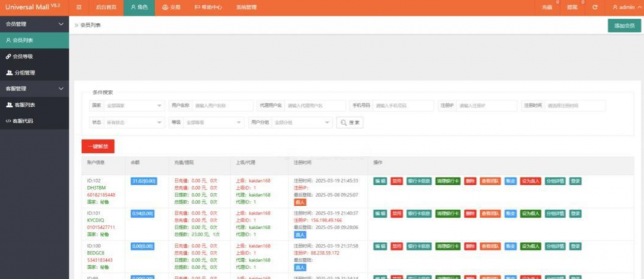Open 会员等级 link-icon sidebar item

pyautogui.click(x=35, y=57)
